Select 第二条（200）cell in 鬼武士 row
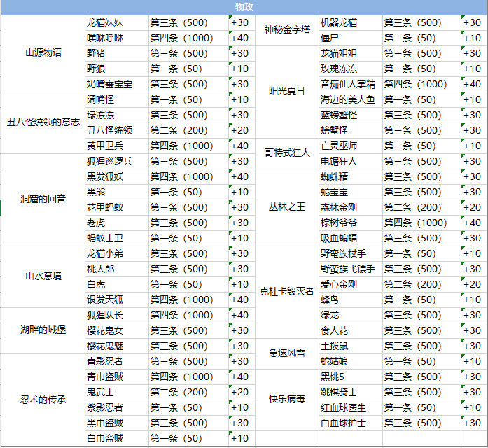The width and height of the screenshot is (488, 448). click(x=188, y=392)
